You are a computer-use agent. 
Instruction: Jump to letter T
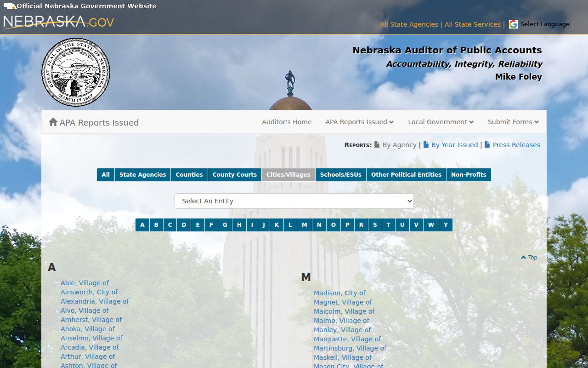tap(388, 225)
